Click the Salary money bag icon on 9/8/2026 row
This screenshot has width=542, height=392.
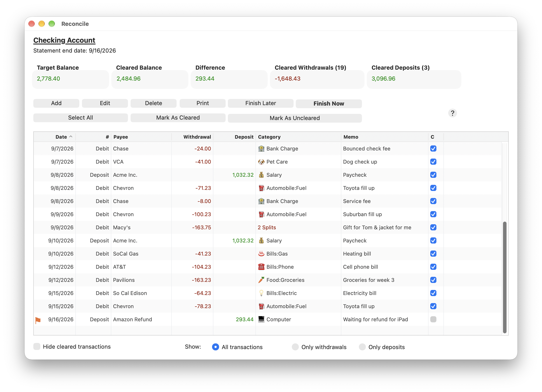click(261, 175)
